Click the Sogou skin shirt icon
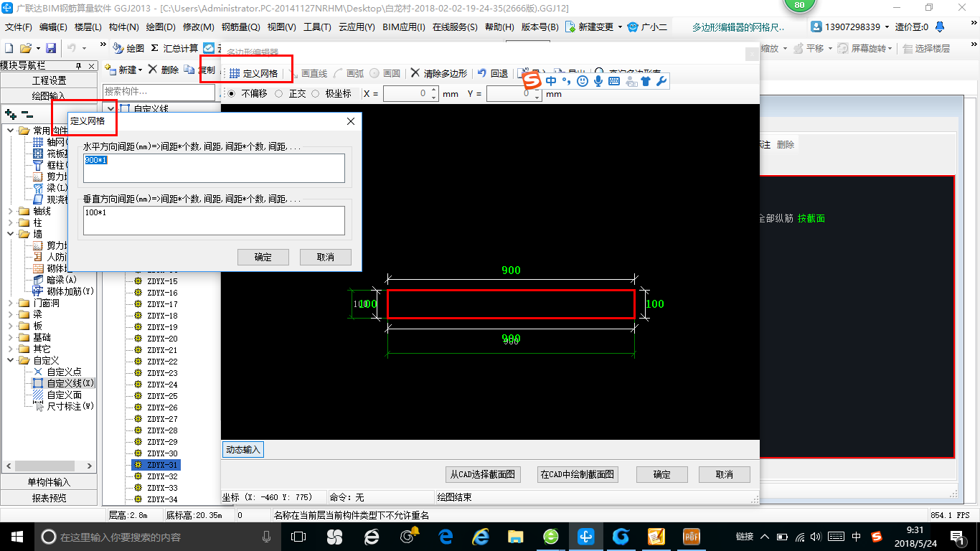This screenshot has width=980, height=551. [x=646, y=81]
